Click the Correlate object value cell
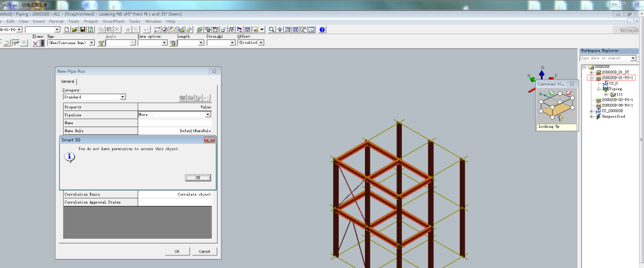This screenshot has width=644, height=268. (x=175, y=195)
